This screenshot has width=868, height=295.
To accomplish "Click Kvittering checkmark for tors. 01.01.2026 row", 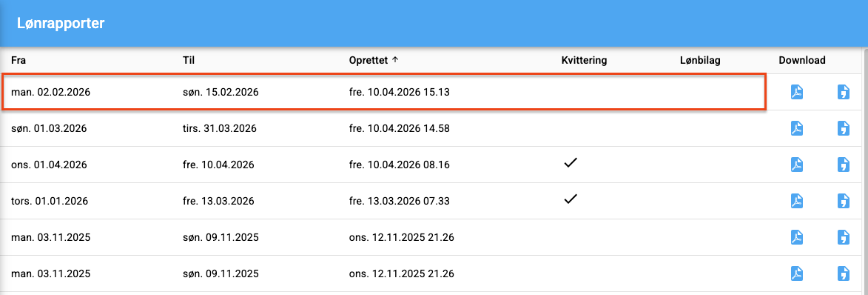I will (x=571, y=199).
